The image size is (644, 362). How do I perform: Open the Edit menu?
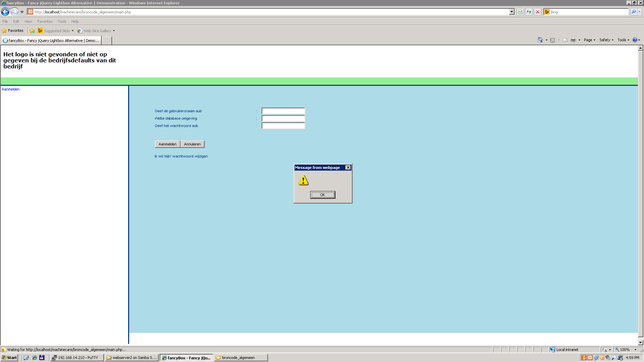[16, 21]
